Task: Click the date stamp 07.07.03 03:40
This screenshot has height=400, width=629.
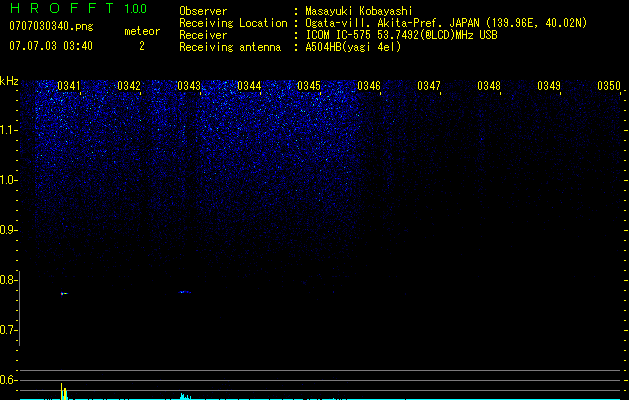Action: coord(51,46)
